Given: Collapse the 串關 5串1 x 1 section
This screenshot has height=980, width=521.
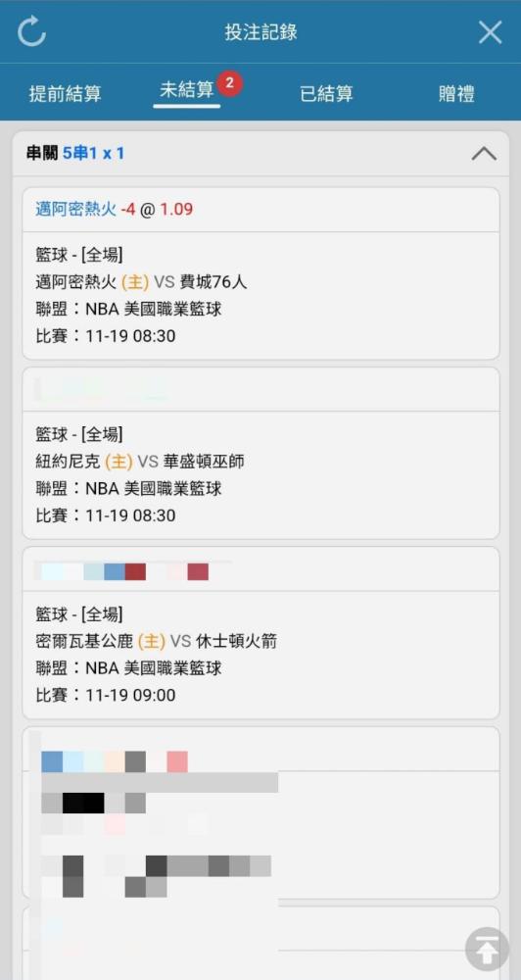Looking at the screenshot, I should tap(484, 153).
